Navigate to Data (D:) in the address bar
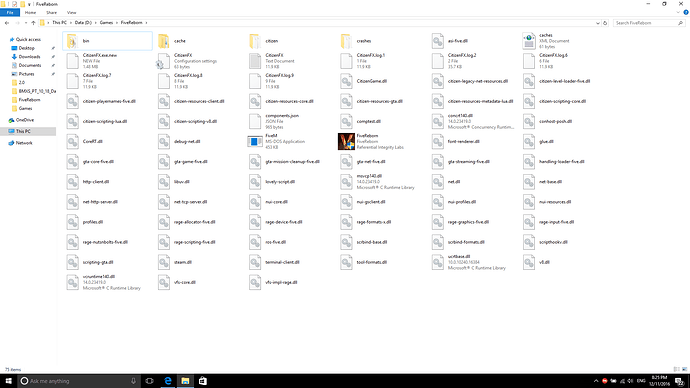This screenshot has width=690, height=388. coord(83,23)
